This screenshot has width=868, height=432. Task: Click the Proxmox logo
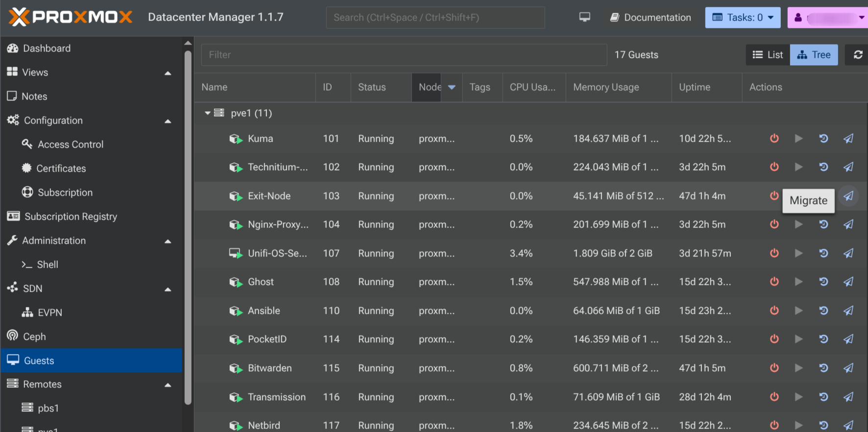coord(71,17)
